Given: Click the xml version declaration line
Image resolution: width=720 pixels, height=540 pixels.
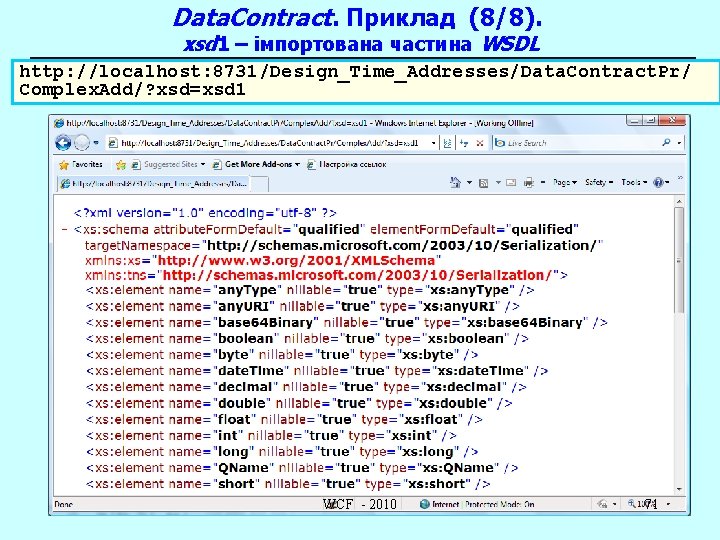Looking at the screenshot, I should click(205, 213).
